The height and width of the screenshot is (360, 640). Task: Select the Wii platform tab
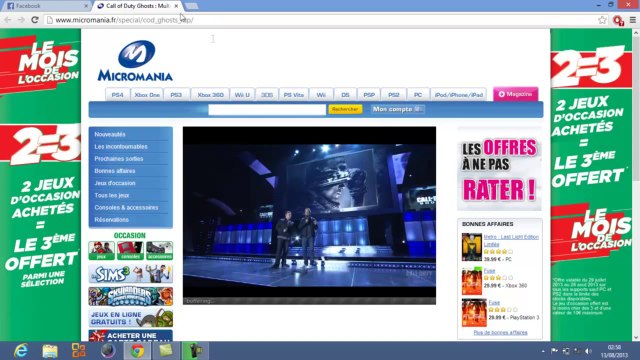tap(321, 95)
